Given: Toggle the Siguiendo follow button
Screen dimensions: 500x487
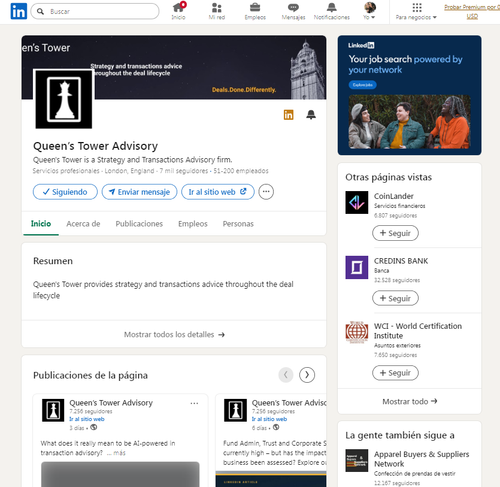Looking at the screenshot, I should pos(65,192).
